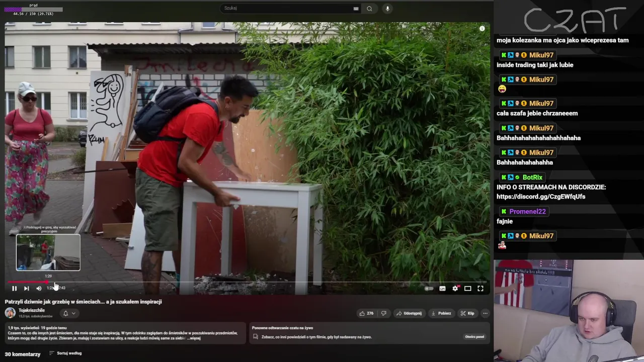The image size is (644, 362).
Task: Create a clip with the Klip button
Action: tap(467, 313)
